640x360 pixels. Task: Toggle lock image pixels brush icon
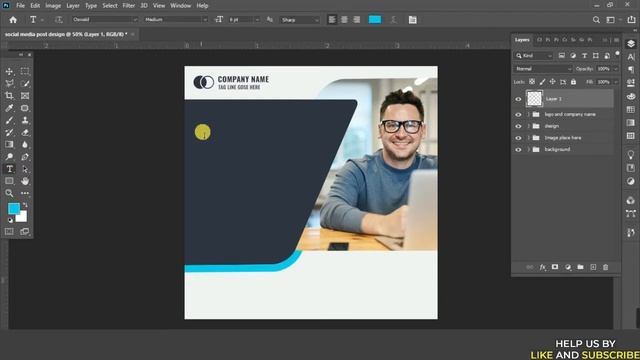tap(542, 82)
